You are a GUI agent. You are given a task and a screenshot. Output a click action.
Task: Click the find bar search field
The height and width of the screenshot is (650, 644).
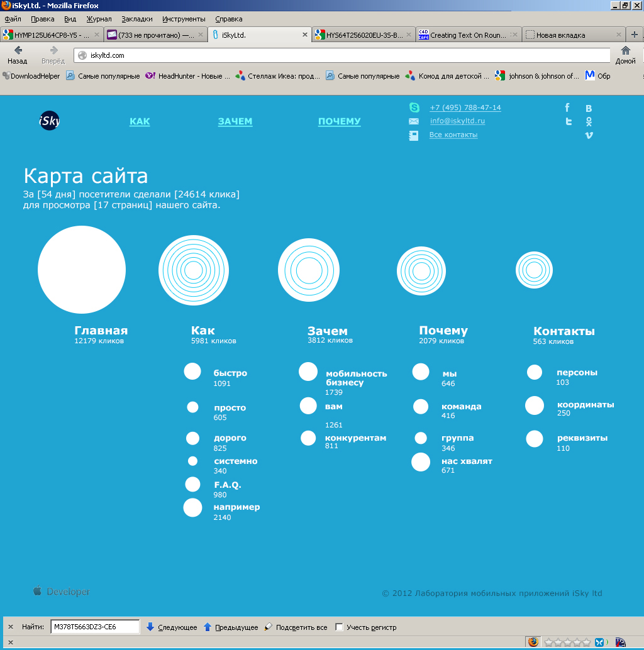[95, 627]
